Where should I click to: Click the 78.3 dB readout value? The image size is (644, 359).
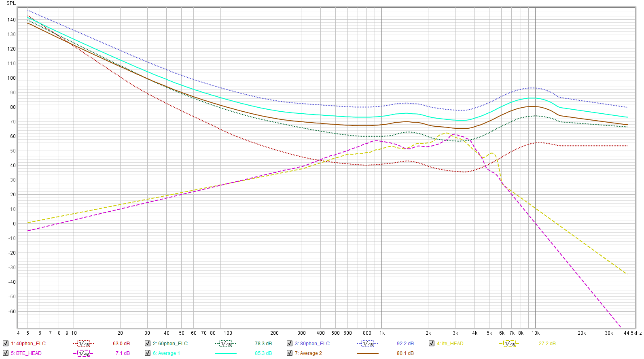[x=263, y=344]
